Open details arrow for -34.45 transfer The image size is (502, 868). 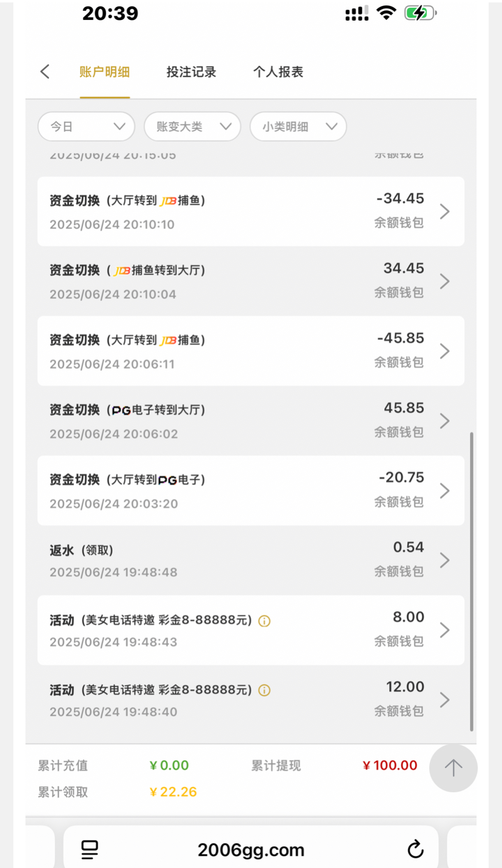444,211
